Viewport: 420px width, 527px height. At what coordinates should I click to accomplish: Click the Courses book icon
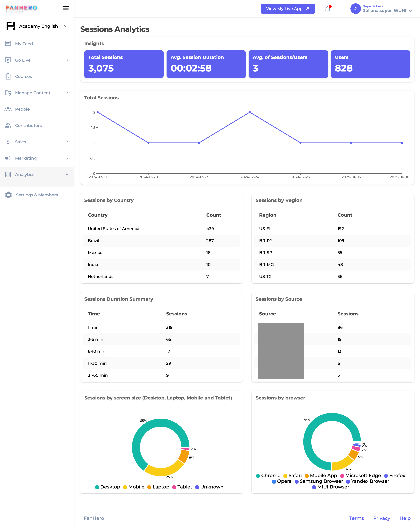click(8, 76)
